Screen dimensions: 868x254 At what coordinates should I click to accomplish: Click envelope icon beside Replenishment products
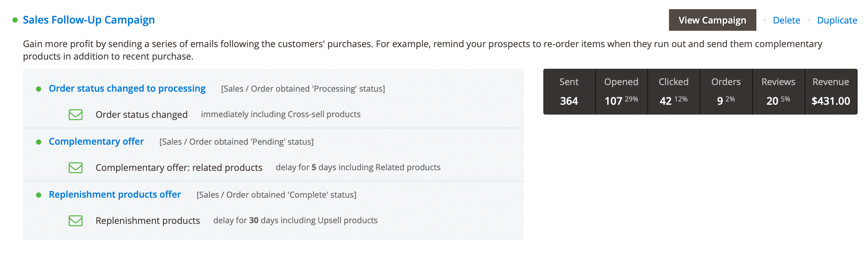coord(76,221)
